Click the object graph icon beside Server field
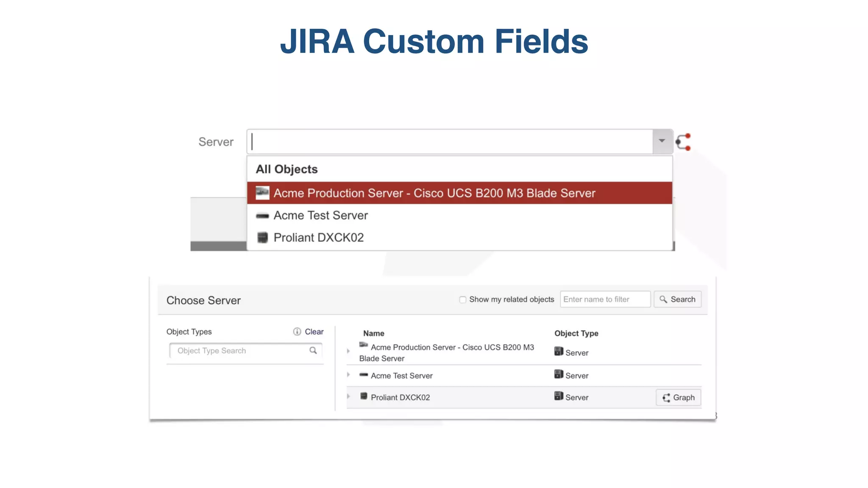The height and width of the screenshot is (488, 868). (x=683, y=142)
